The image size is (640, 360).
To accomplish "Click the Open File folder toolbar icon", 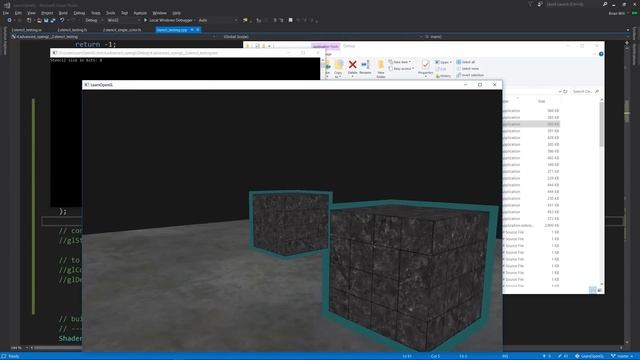I will pyautogui.click(x=39, y=20).
